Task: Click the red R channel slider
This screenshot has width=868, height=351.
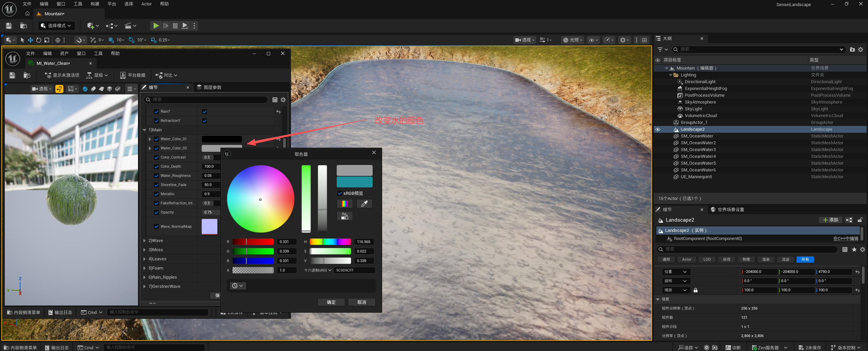Action: (253, 242)
